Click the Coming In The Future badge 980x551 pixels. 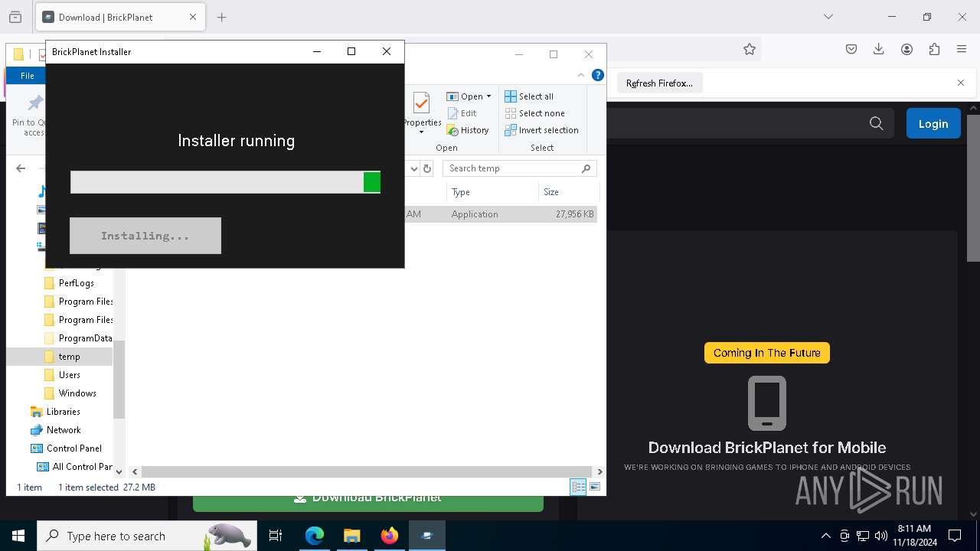(767, 353)
